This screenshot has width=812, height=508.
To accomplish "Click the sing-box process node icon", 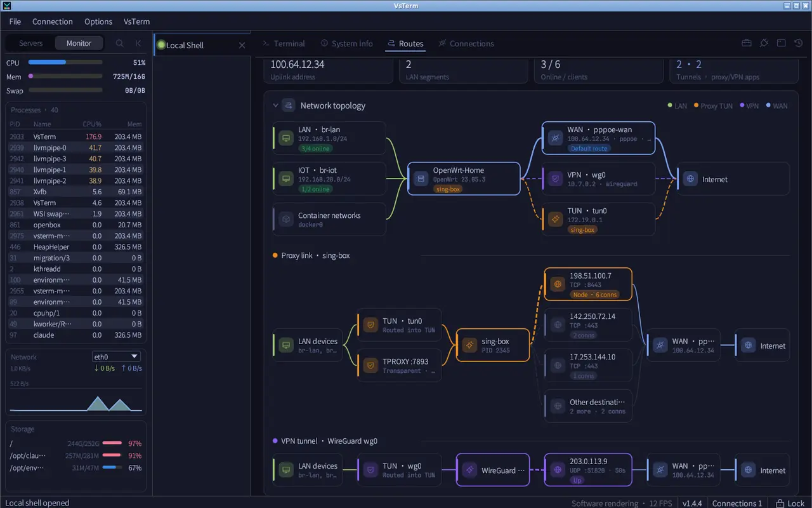I will click(x=469, y=345).
